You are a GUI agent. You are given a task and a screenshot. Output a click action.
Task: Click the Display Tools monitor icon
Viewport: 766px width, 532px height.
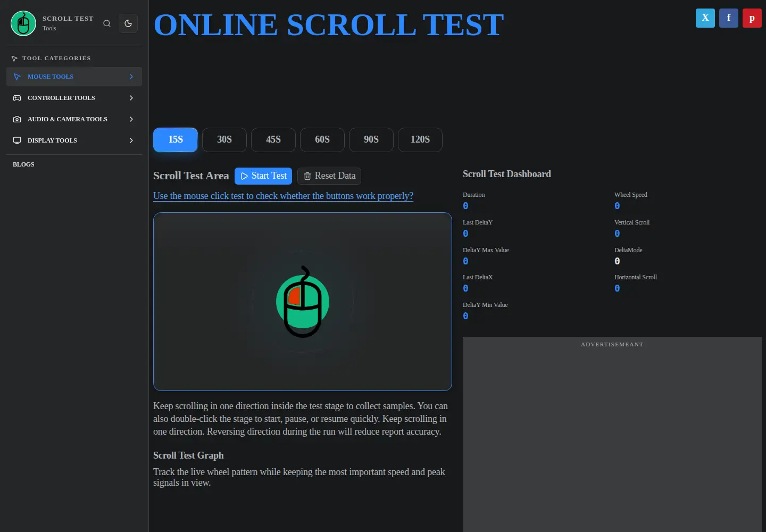tap(17, 140)
